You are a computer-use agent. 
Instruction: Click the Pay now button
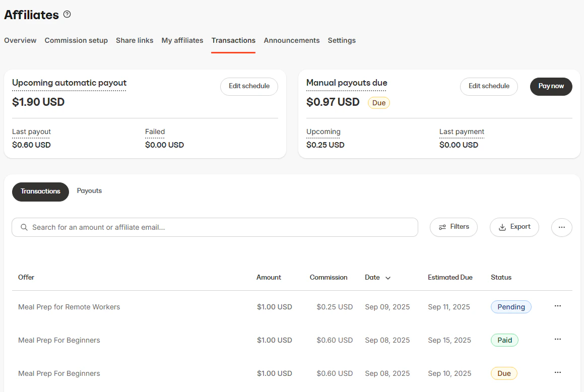[551, 86]
